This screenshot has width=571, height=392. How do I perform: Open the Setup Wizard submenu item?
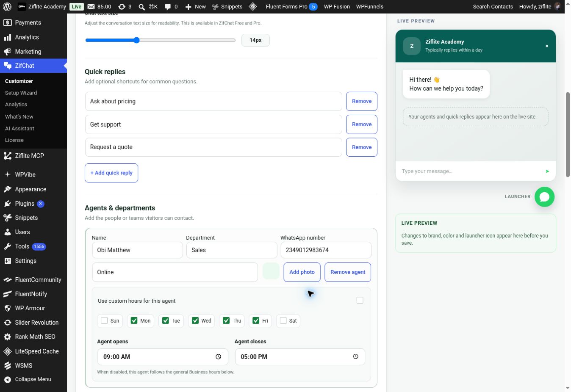click(21, 93)
